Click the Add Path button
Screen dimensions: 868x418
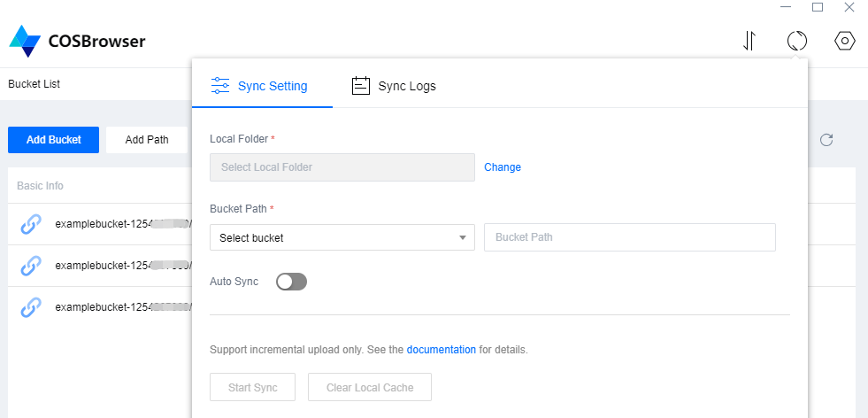point(147,140)
